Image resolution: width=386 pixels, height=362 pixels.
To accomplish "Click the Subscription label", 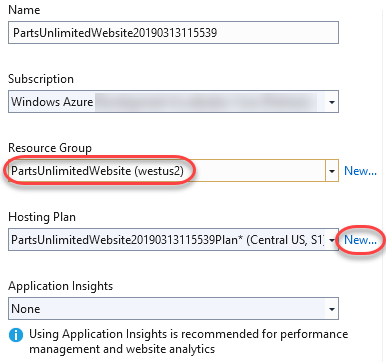I will (41, 79).
